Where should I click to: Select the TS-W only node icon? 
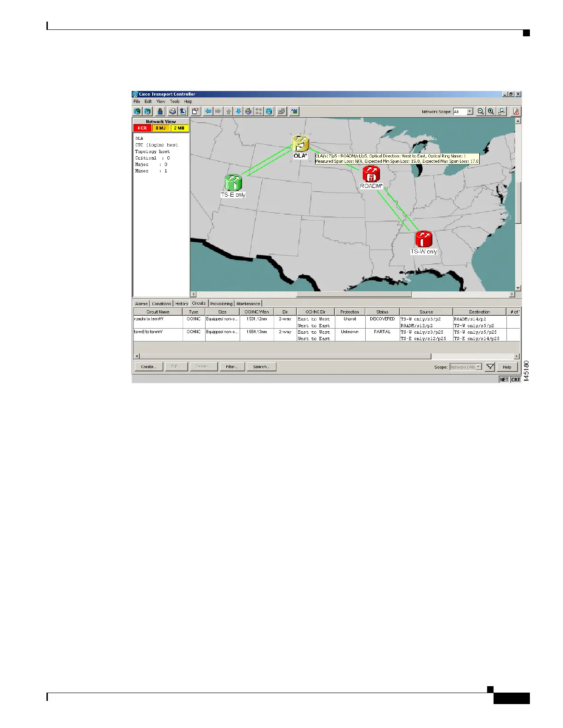pyautogui.click(x=424, y=239)
